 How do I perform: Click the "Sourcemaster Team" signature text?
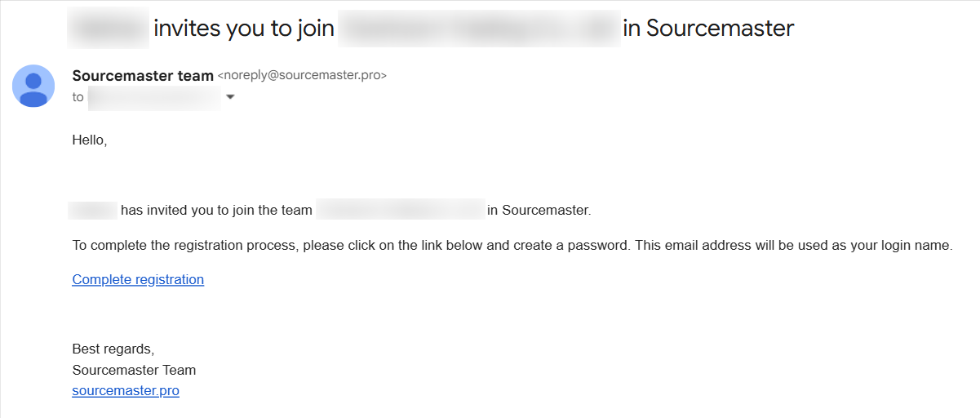(x=134, y=370)
